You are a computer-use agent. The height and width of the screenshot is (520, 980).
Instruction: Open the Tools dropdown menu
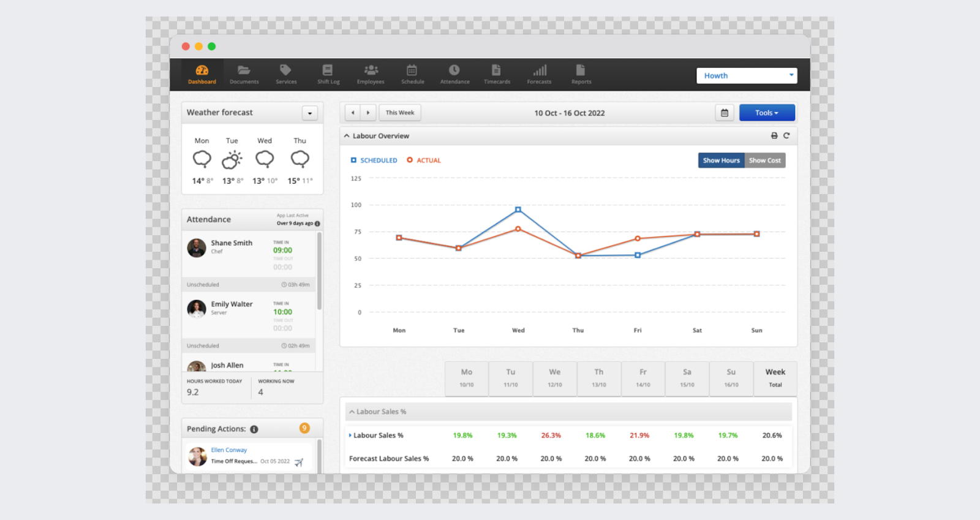click(x=767, y=113)
